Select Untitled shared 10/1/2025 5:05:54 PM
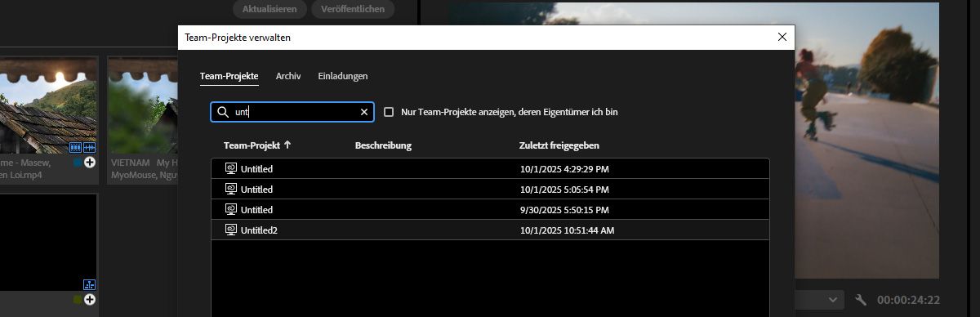980x317 pixels. [x=490, y=190]
